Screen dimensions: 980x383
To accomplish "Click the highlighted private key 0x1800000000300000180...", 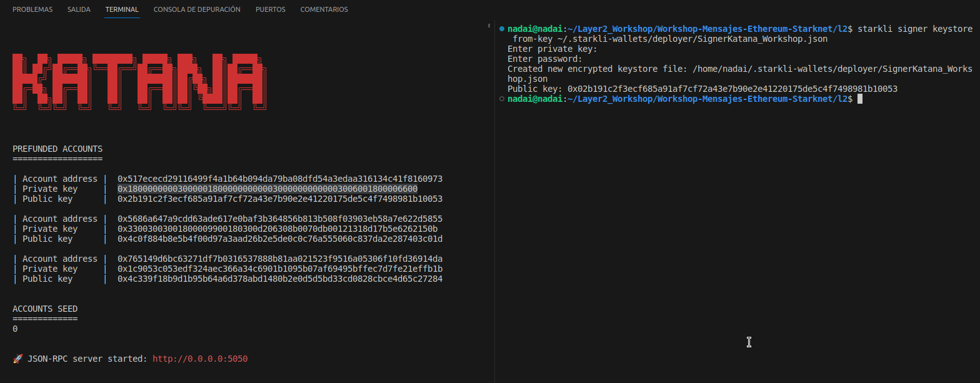I will pyautogui.click(x=267, y=189).
